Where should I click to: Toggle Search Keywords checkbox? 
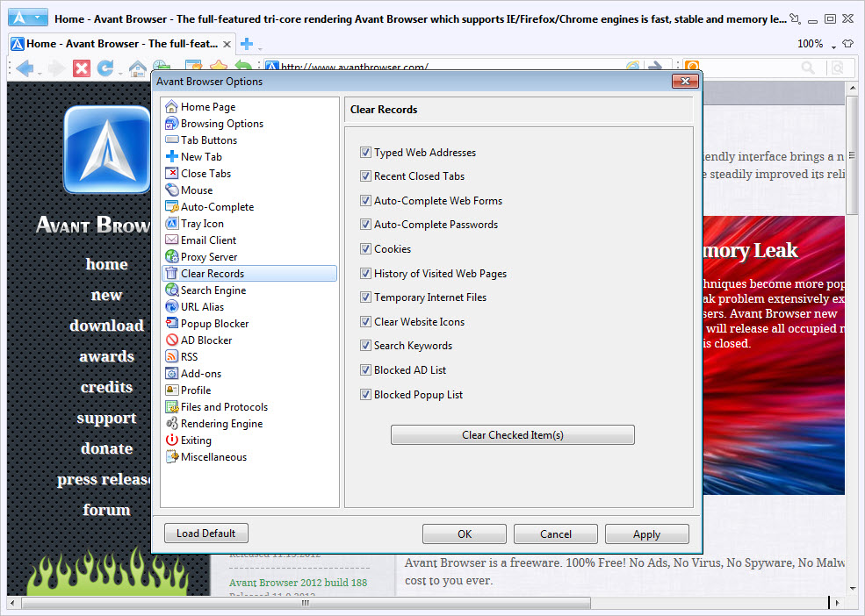365,345
